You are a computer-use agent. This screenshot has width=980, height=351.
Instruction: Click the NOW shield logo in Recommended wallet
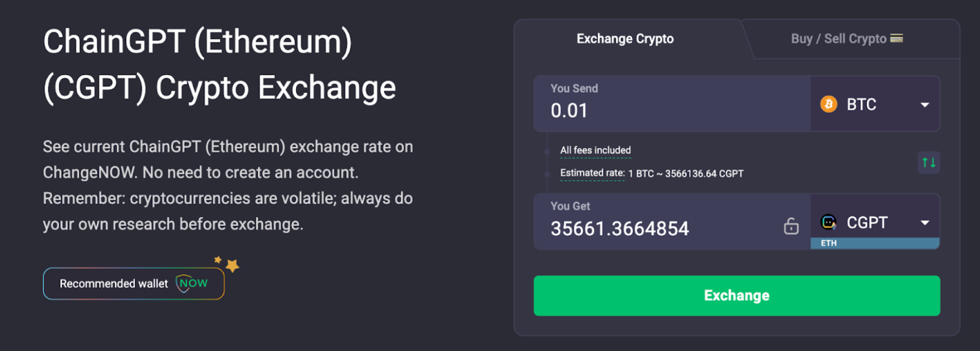click(191, 283)
